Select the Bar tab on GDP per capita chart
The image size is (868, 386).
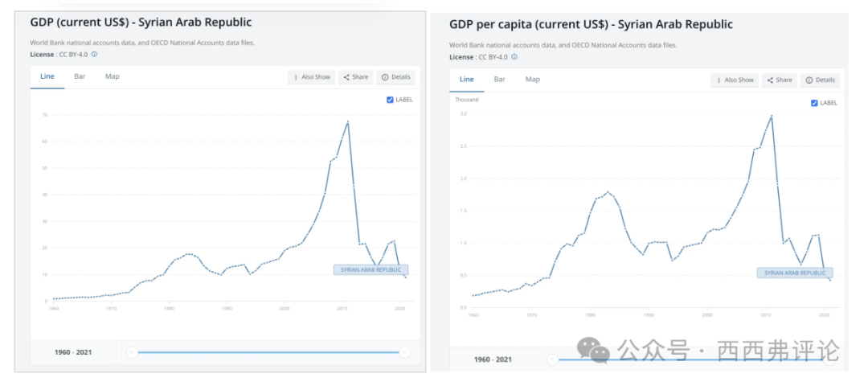[500, 79]
